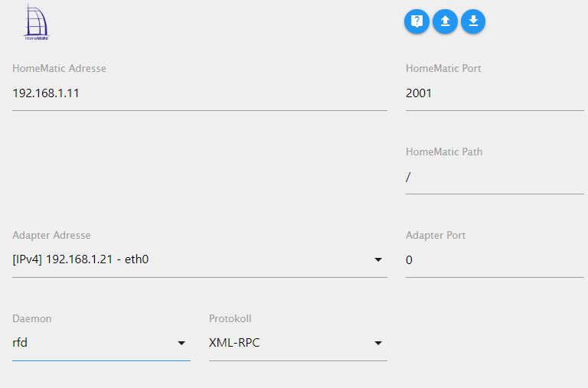588x388 pixels.
Task: Click the 'HomeMatic Path' label
Action: (444, 152)
